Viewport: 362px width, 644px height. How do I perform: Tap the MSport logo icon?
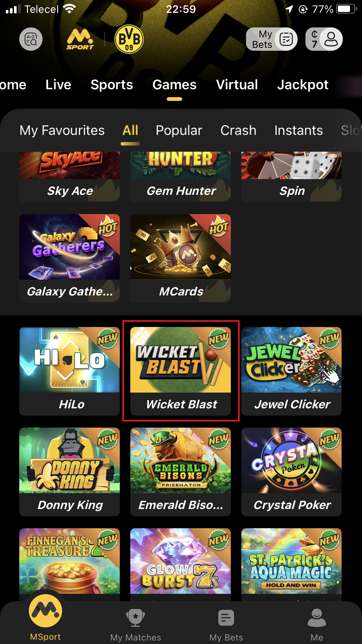click(x=80, y=39)
